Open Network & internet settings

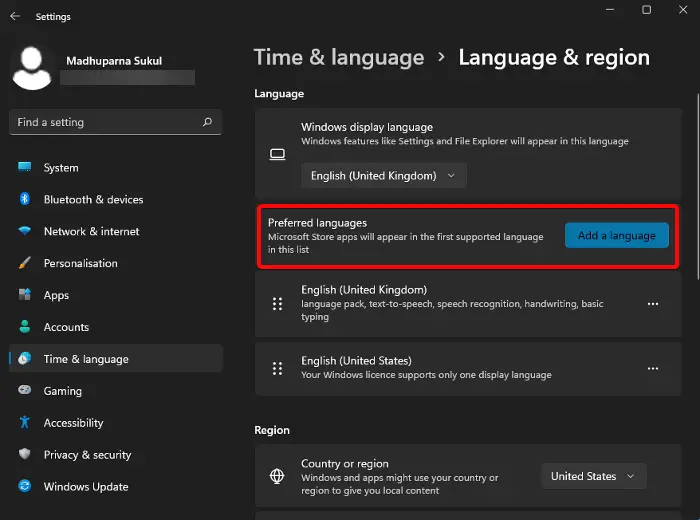click(x=116, y=231)
